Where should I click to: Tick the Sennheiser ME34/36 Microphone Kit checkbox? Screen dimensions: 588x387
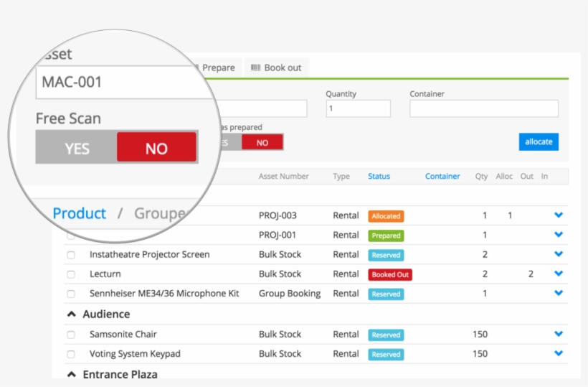[71, 294]
